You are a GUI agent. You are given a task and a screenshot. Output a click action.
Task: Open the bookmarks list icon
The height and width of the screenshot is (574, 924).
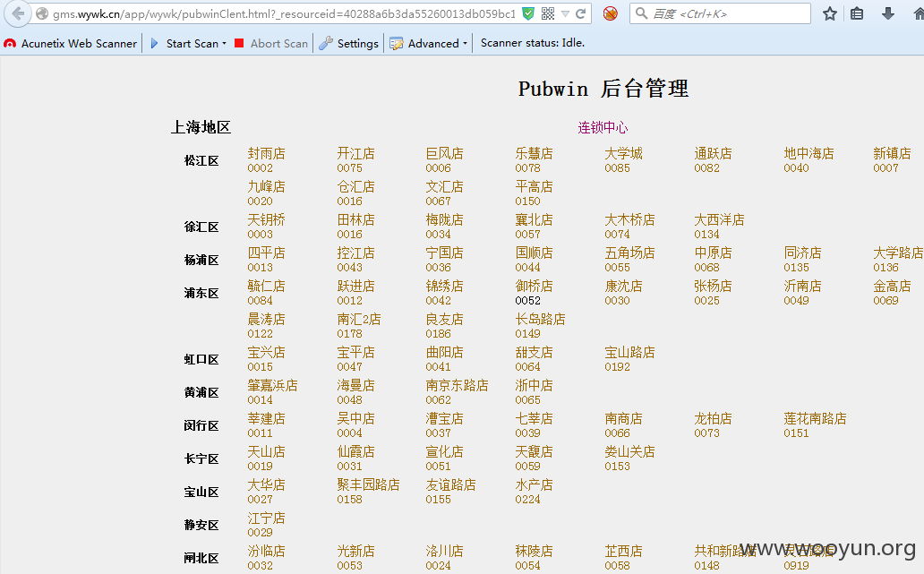coord(857,13)
